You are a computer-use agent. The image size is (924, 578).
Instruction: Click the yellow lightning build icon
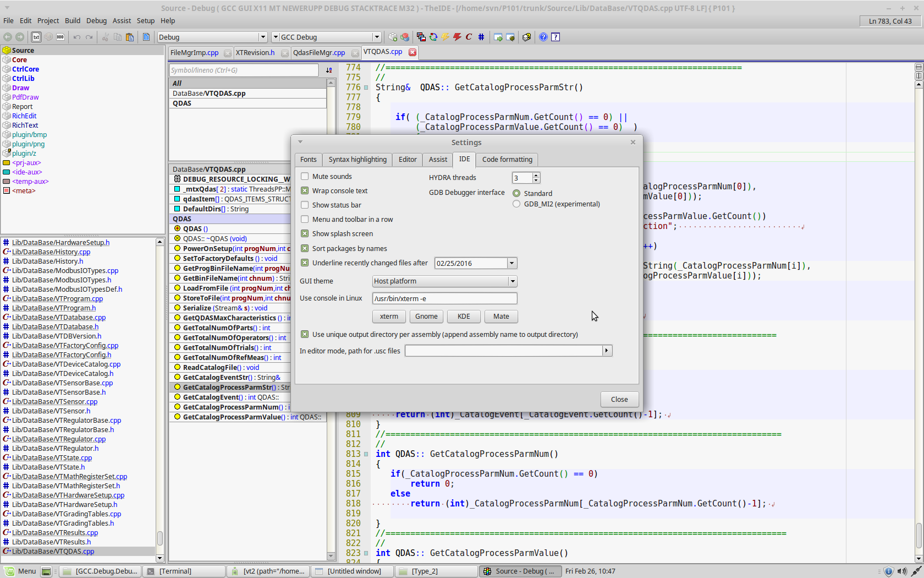point(445,37)
